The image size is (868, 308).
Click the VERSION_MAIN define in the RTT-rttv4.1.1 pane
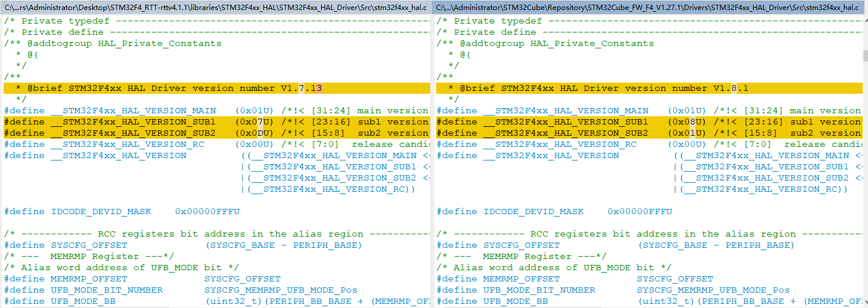(216, 111)
